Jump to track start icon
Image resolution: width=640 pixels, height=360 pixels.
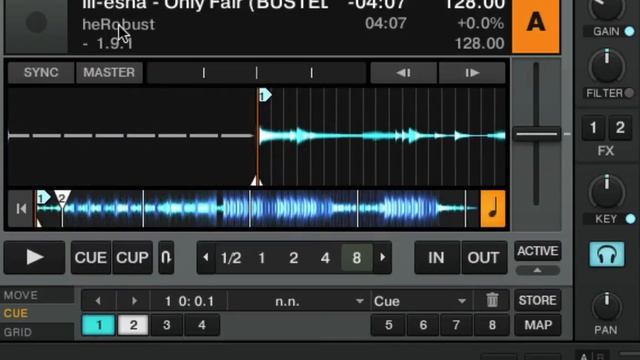click(x=21, y=209)
